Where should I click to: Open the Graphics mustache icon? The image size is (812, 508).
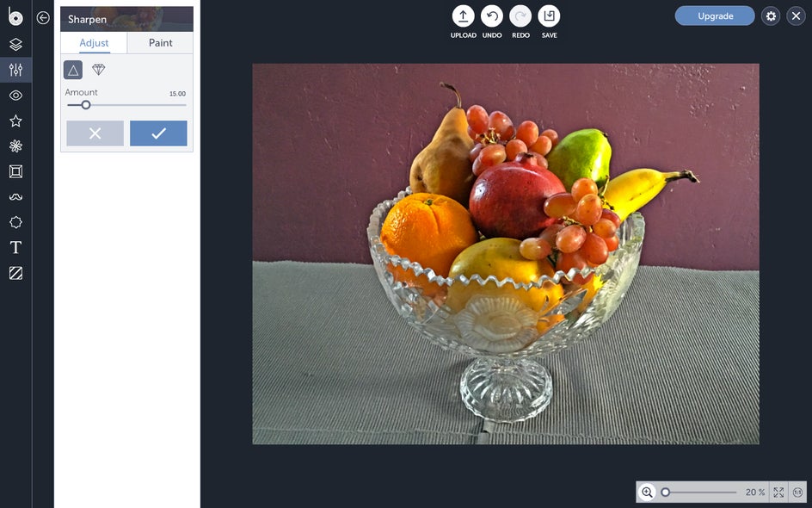coord(15,197)
